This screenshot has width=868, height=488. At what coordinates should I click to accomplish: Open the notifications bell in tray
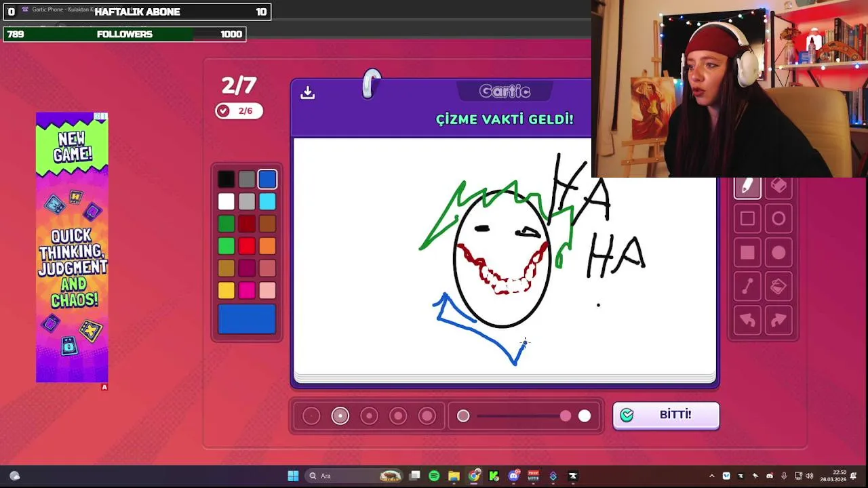coord(854,476)
